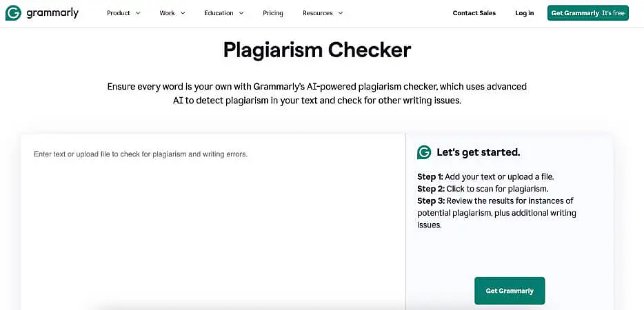The width and height of the screenshot is (644, 310).
Task: Select the Step 1 instruction text
Action: point(485,176)
